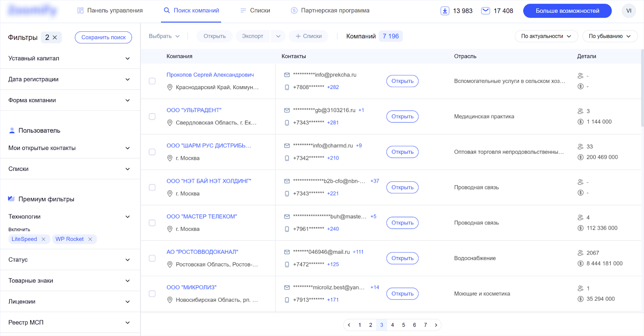644x336 pixels.
Task: Click the Списки tab list icon
Action: (x=243, y=10)
